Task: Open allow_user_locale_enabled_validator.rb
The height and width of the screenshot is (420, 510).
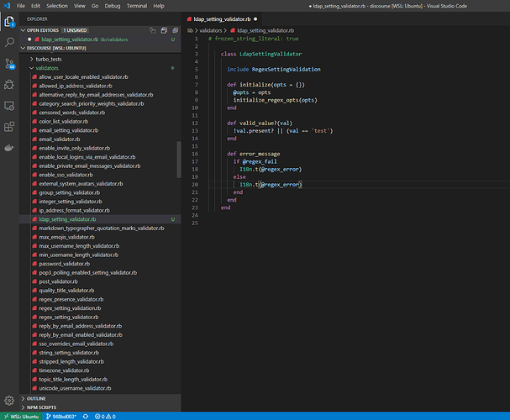Action: (83, 77)
